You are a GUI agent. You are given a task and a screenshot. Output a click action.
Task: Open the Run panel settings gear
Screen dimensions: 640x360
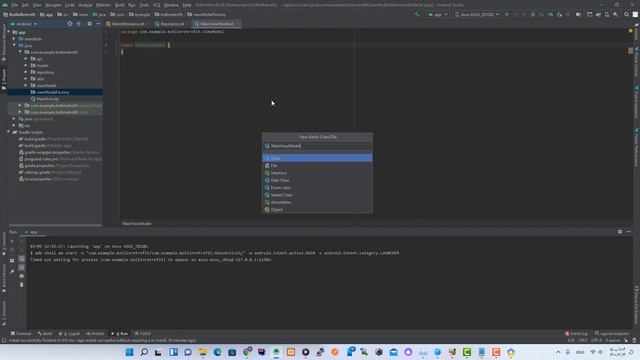620,231
